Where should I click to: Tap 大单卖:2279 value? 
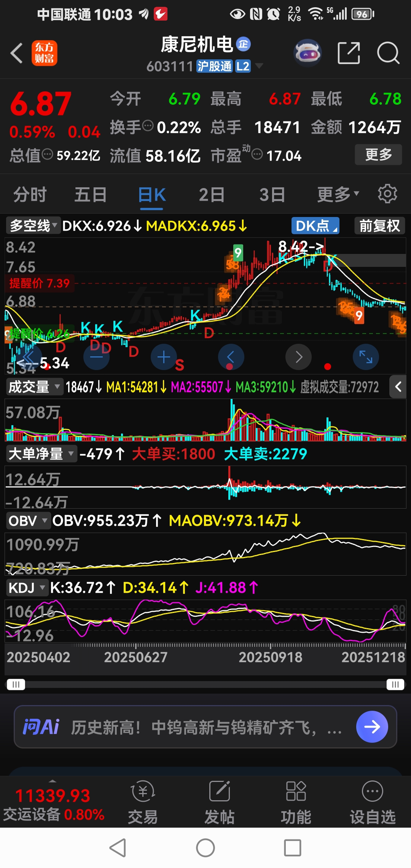[x=266, y=454]
